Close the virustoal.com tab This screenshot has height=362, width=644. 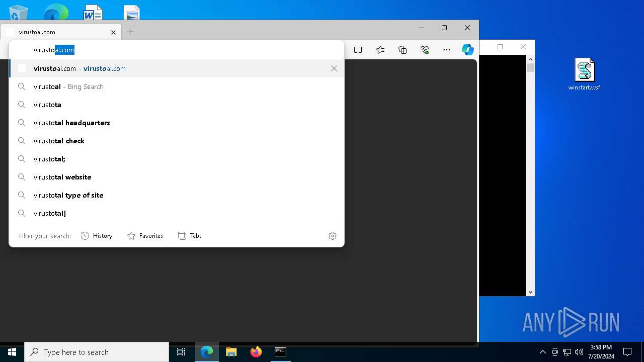[113, 32]
